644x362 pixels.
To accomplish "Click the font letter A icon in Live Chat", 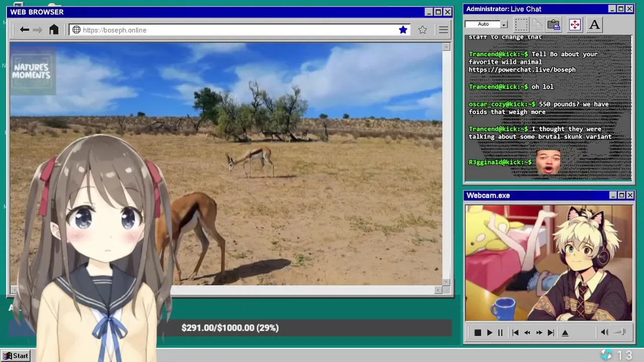I will click(x=594, y=24).
